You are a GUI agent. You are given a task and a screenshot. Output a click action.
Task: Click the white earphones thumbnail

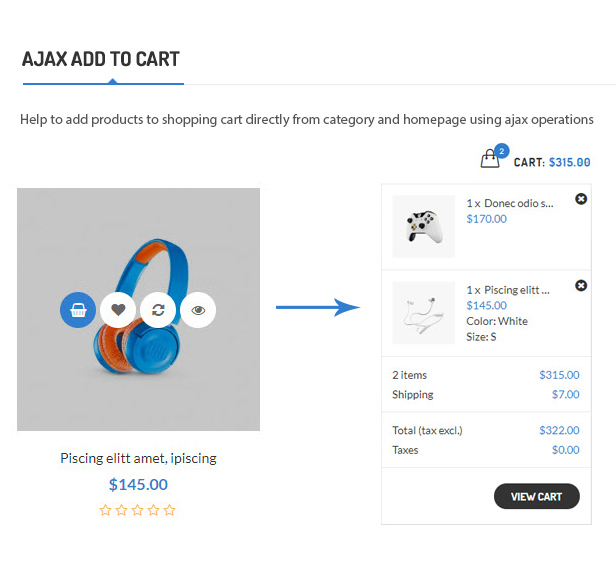(x=424, y=313)
